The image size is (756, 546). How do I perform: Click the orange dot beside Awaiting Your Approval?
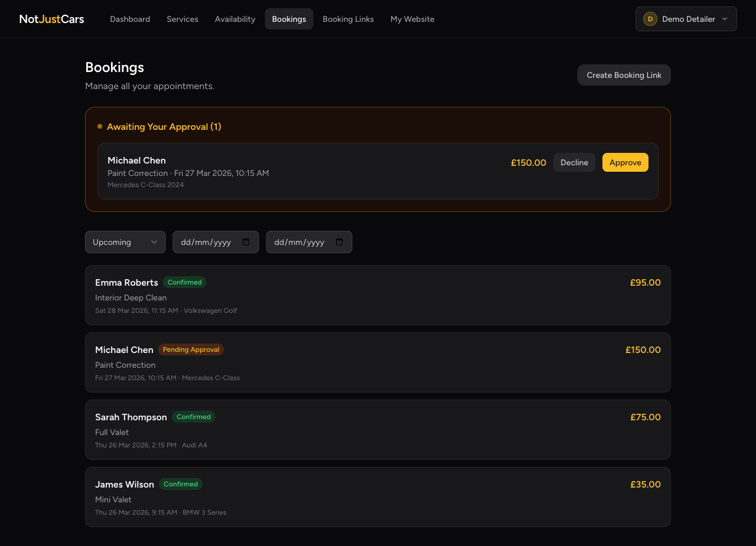point(99,126)
